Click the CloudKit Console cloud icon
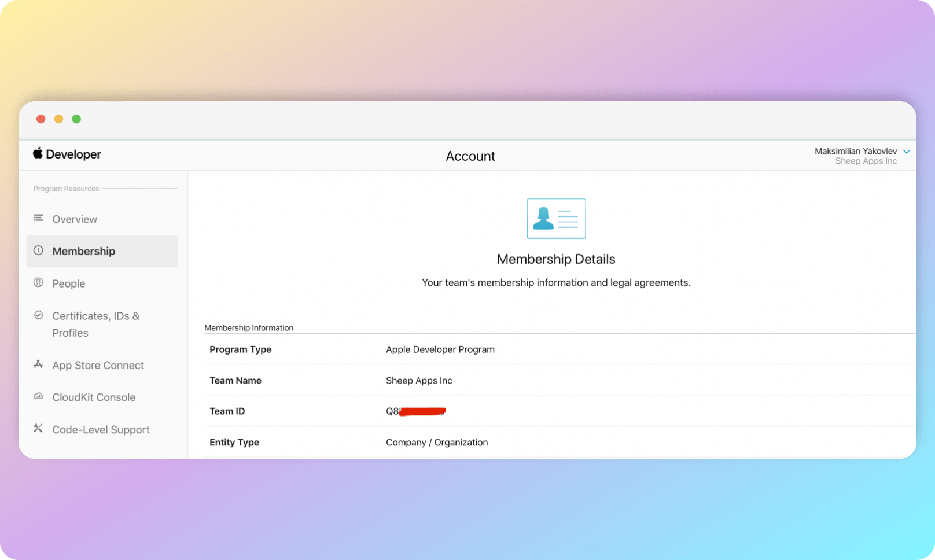The height and width of the screenshot is (560, 935). (x=38, y=396)
